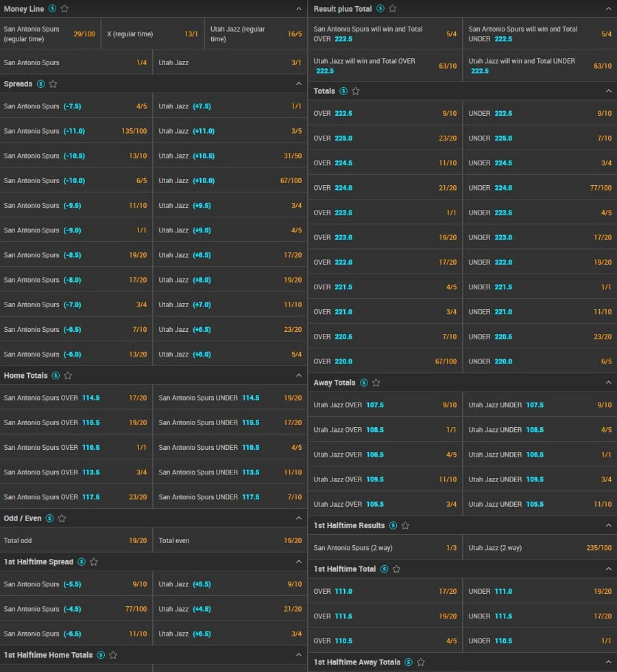Pick 1st half Utah Jazz (+6.5) at 3/4
The height and width of the screenshot is (672, 617).
[230, 634]
